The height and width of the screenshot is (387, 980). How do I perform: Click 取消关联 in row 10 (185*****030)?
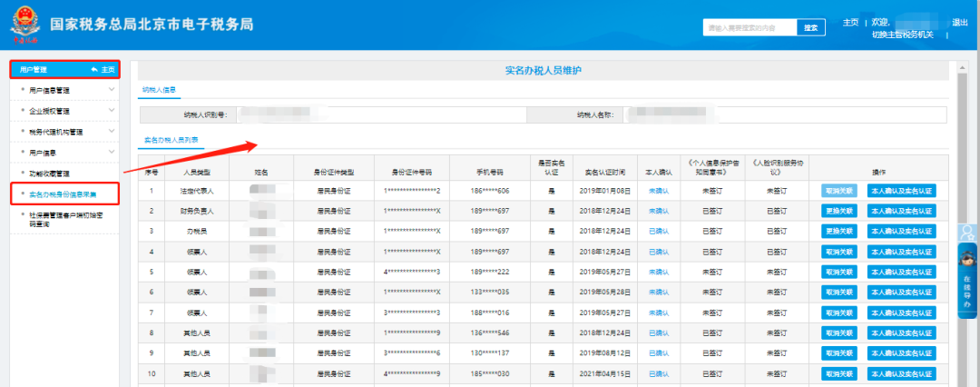point(839,374)
